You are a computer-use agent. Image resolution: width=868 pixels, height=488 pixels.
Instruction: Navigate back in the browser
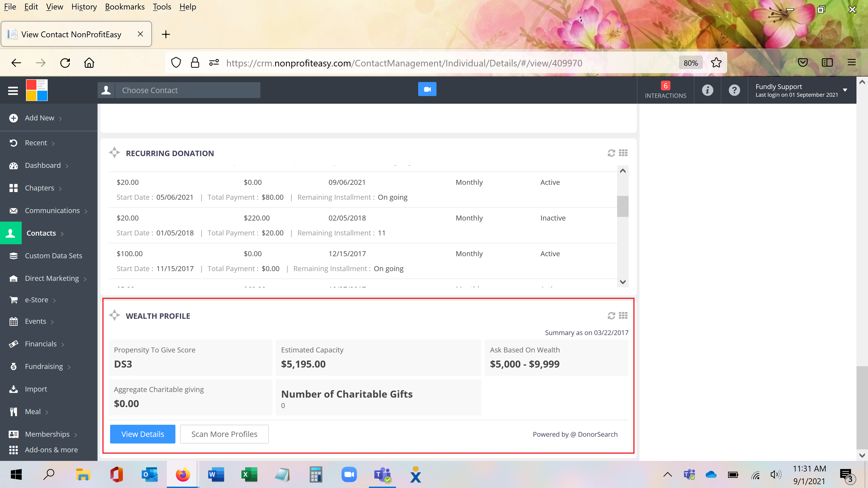tap(16, 63)
